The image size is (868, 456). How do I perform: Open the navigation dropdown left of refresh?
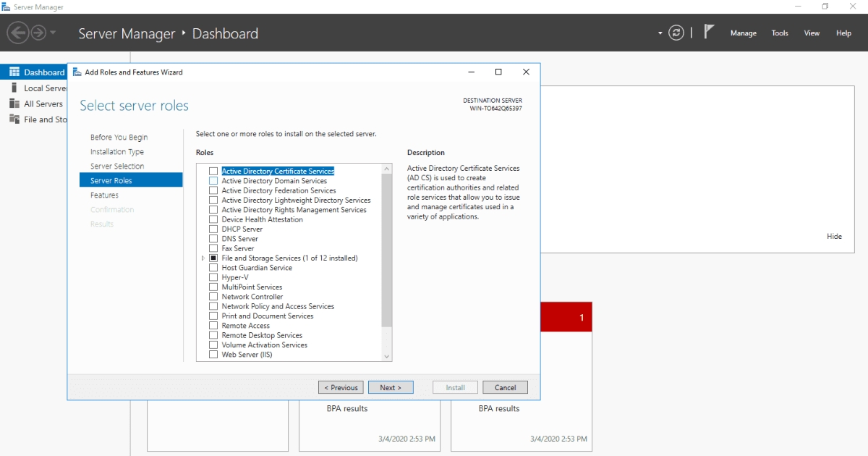tap(659, 33)
